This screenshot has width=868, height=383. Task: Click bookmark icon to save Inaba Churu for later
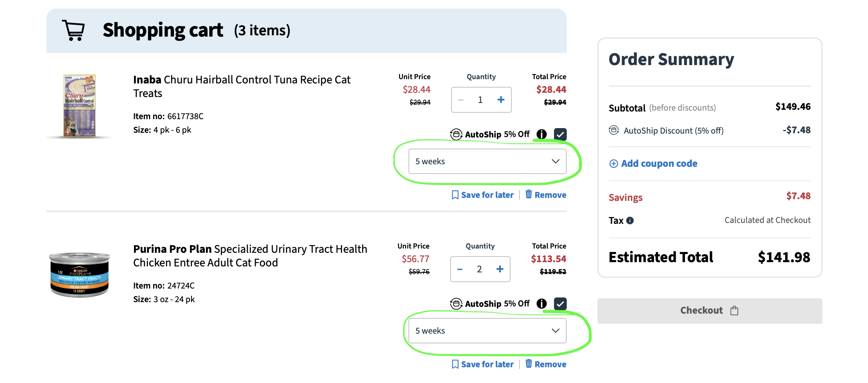(455, 195)
